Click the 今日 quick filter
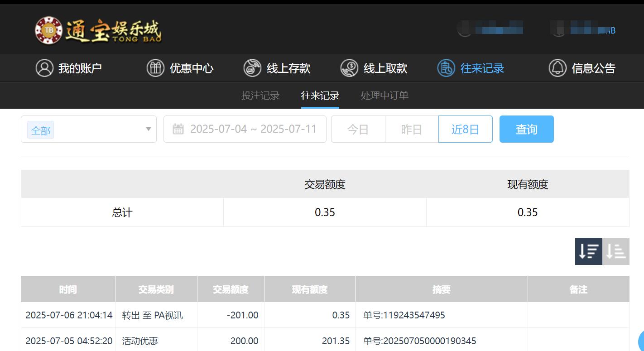The image size is (644, 351). (x=358, y=129)
